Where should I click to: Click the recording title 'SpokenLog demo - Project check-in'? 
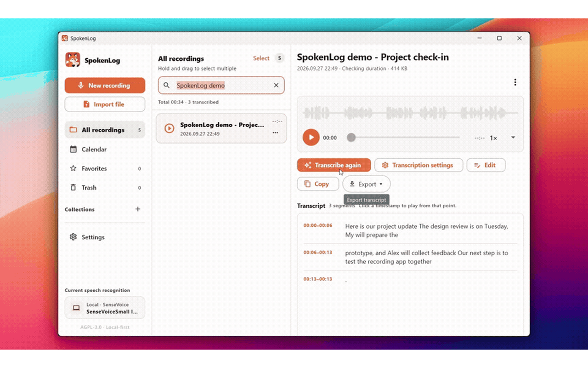point(373,57)
